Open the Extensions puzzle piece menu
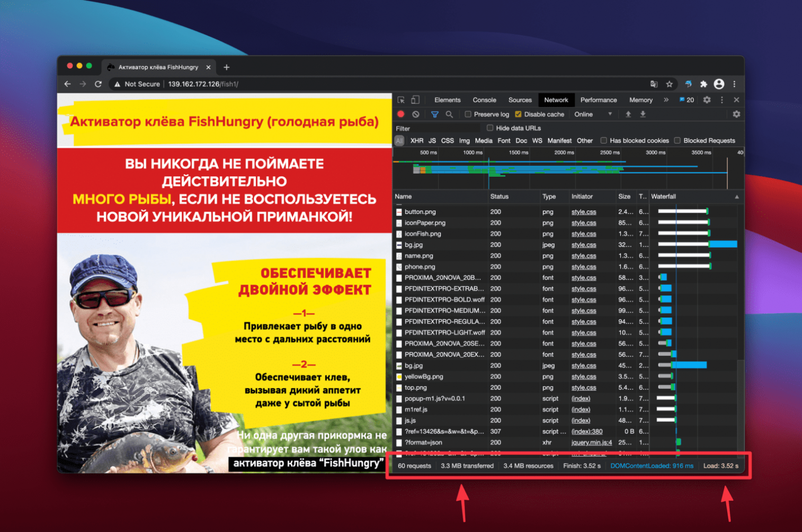The height and width of the screenshot is (532, 802). 703,84
